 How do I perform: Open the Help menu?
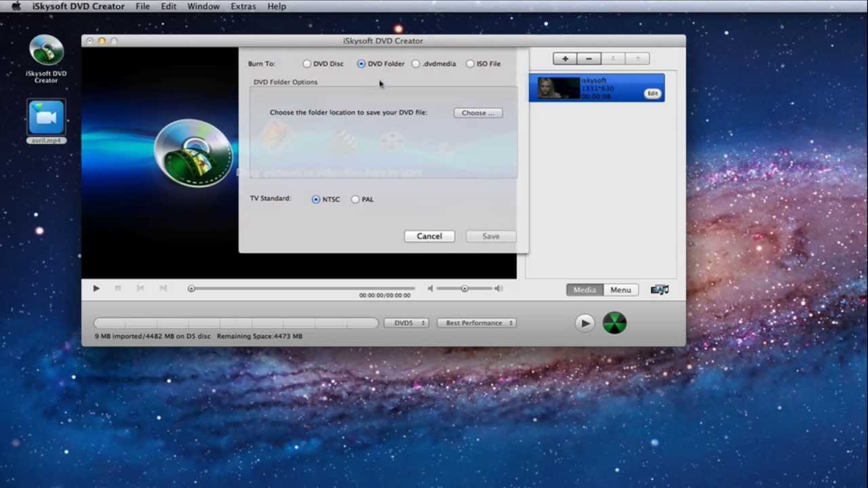(277, 6)
